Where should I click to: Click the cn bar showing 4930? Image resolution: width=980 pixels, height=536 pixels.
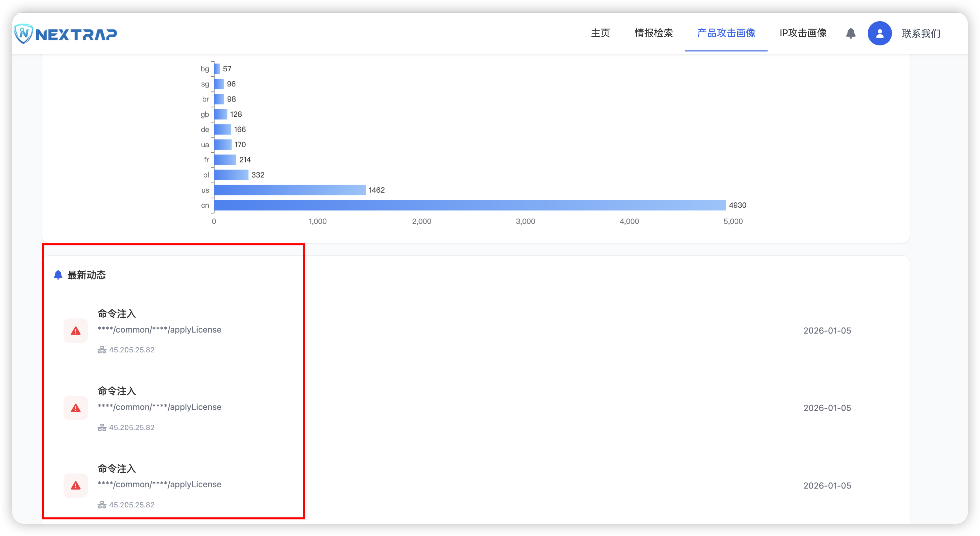[x=470, y=205]
